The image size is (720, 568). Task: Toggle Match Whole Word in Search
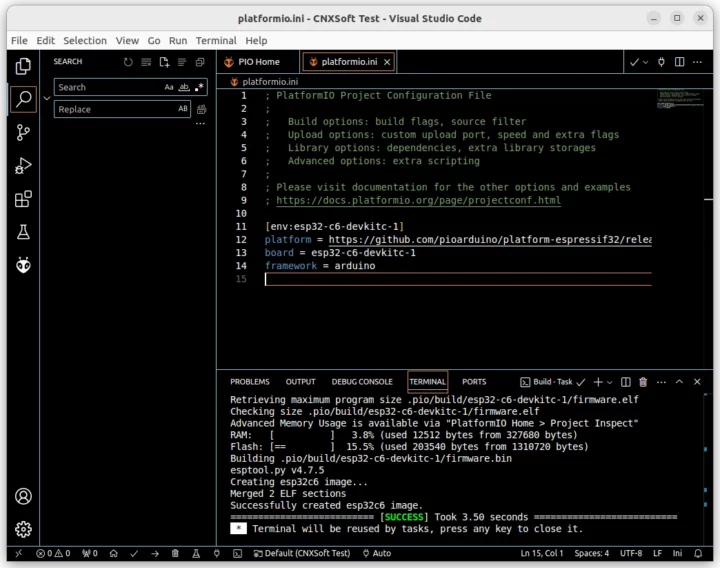pos(183,88)
